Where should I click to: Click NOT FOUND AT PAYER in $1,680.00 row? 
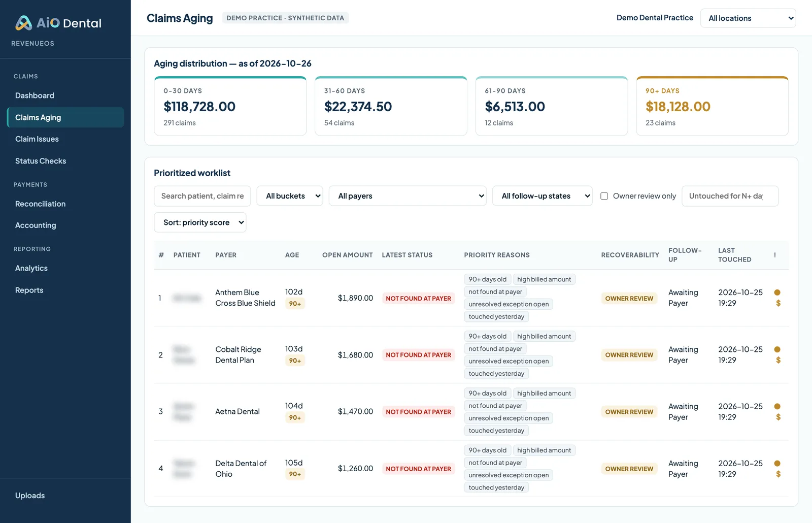(418, 355)
